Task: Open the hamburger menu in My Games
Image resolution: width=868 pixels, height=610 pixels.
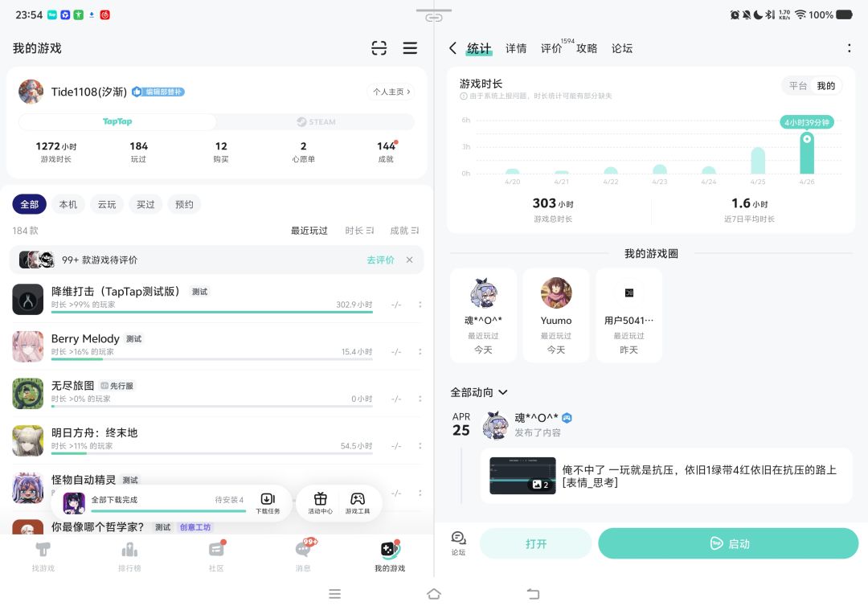Action: pyautogui.click(x=410, y=48)
